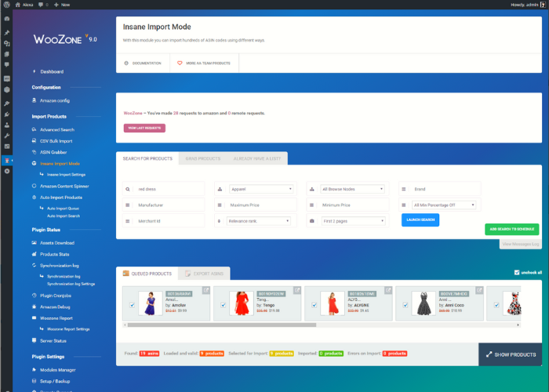This screenshot has width=549, height=392.
Task: Click the WordPress logo in admin bar
Action: tap(6, 5)
